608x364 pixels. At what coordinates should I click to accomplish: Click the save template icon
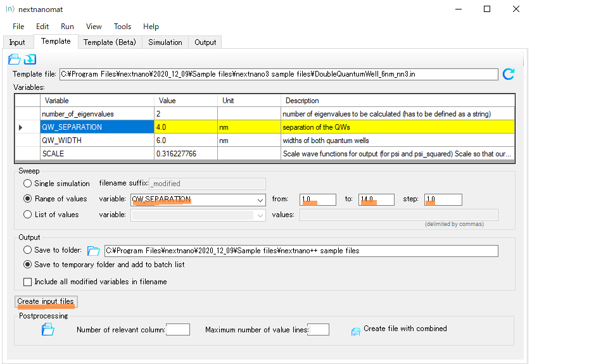point(30,60)
